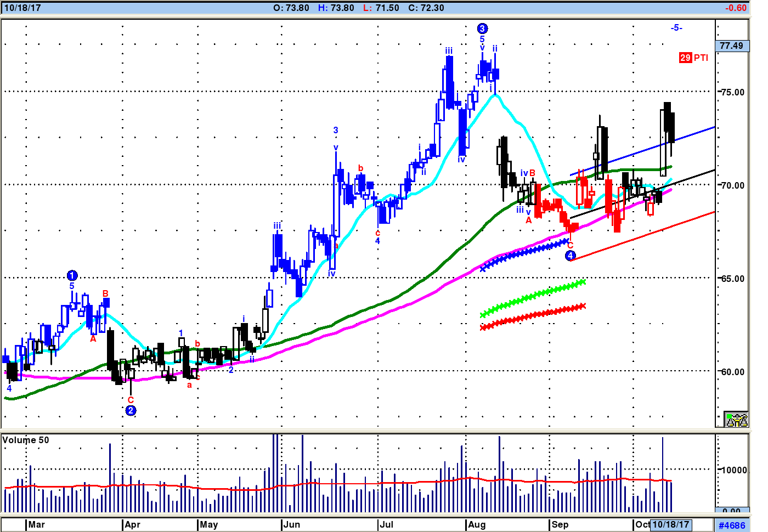Click the 10000 volume axis label
The height and width of the screenshot is (532, 768).
[734, 470]
